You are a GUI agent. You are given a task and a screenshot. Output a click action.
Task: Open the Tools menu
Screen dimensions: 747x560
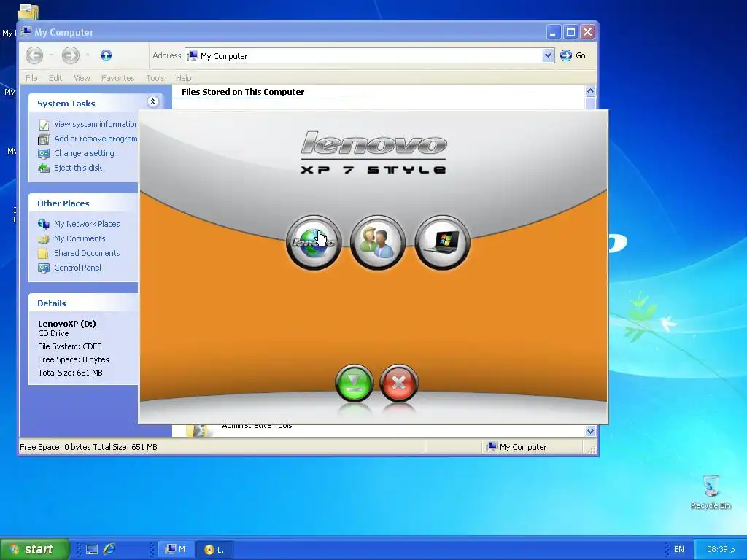[155, 78]
